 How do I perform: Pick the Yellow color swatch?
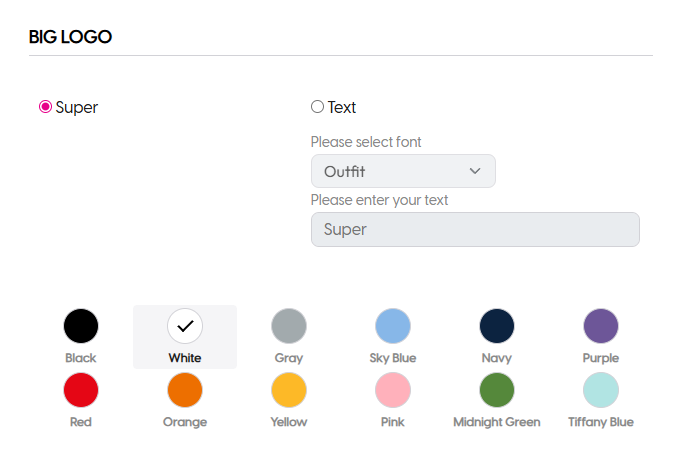tap(289, 390)
